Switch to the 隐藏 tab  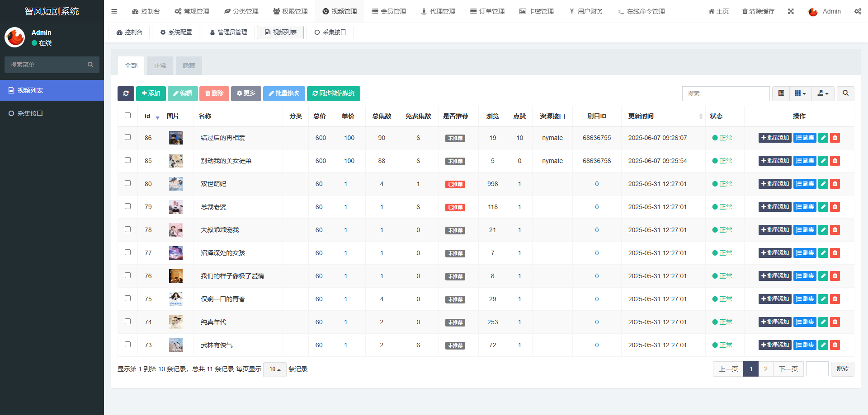click(x=189, y=65)
